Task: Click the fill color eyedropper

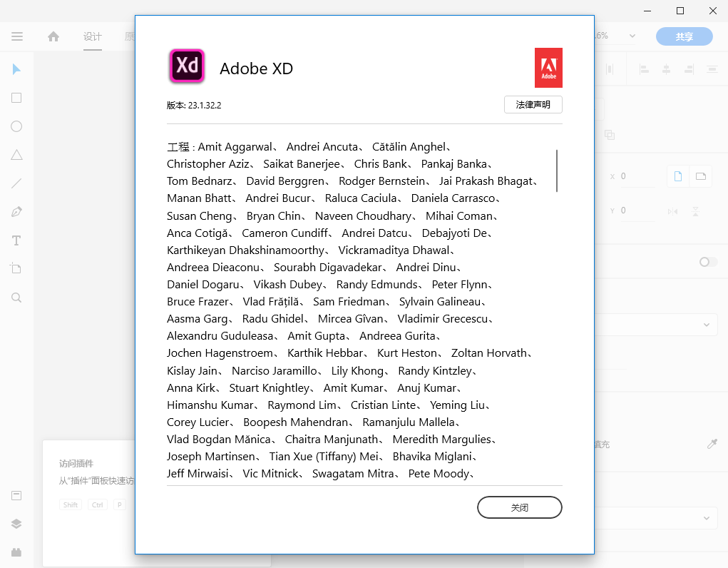Action: pos(712,444)
